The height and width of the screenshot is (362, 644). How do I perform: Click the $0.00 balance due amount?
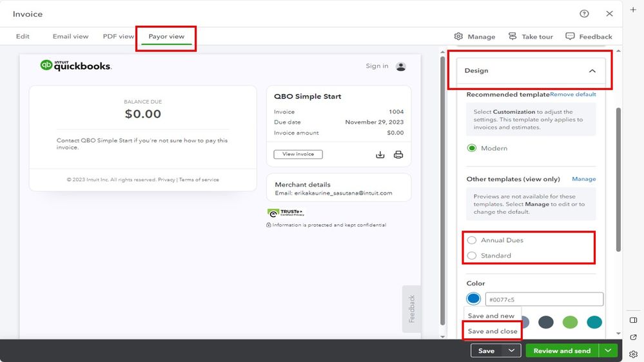tap(143, 114)
